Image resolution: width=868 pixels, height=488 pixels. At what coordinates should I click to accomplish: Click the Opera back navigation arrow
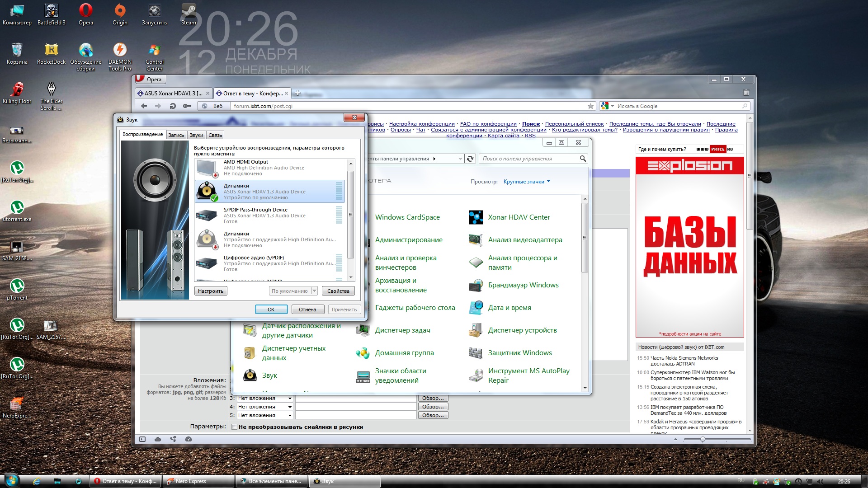(x=144, y=106)
